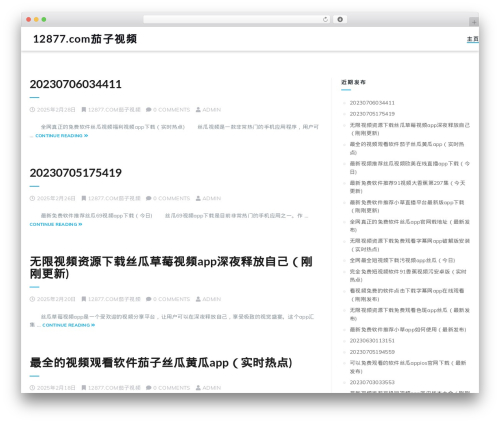Click author person icon under post 20230705175419
Viewport: 500px width, 423px height.
198,198
